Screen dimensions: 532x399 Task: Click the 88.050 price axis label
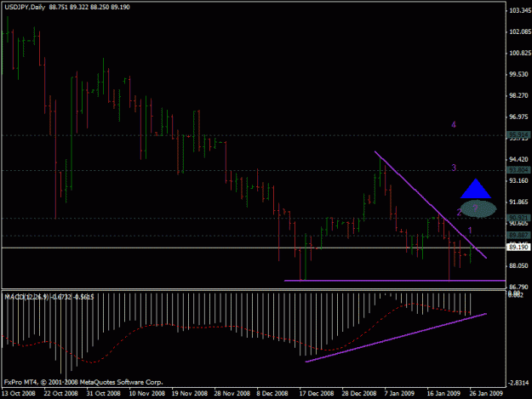click(x=518, y=265)
